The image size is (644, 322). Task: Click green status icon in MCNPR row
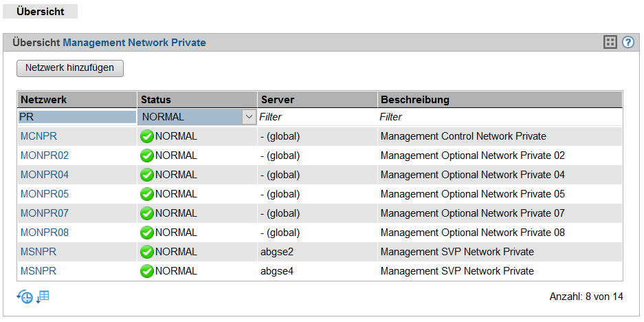click(x=146, y=136)
